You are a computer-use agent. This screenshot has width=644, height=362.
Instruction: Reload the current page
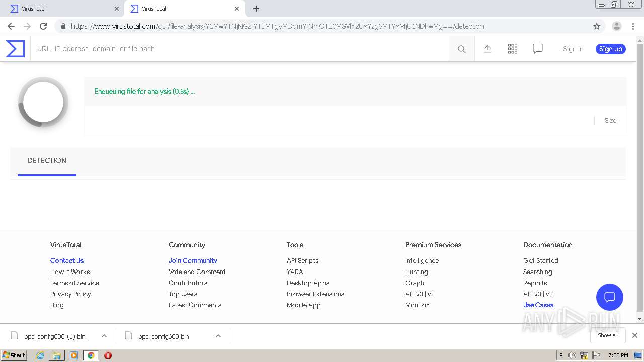pos(43,26)
